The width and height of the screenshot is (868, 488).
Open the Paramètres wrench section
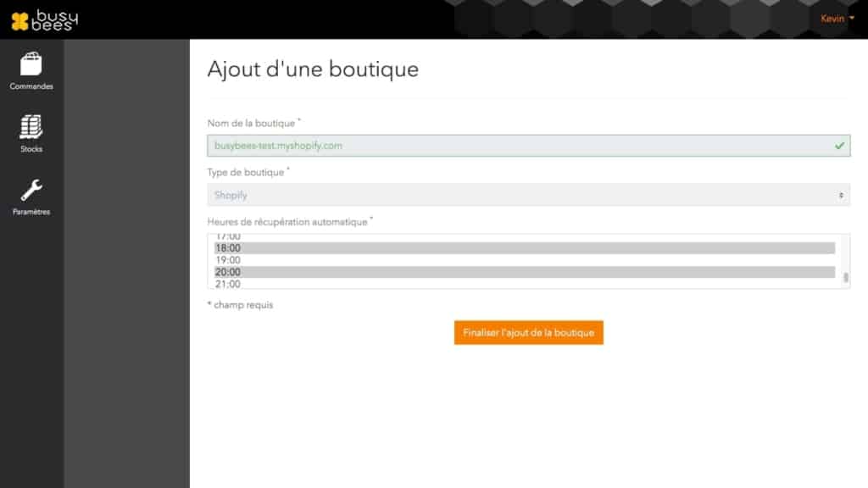[31, 197]
